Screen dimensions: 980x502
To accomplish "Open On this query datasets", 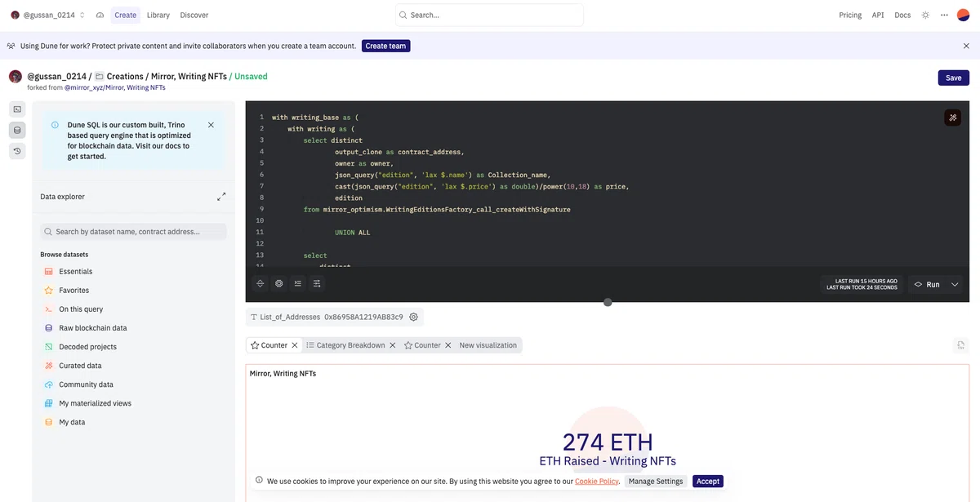I will tap(81, 309).
